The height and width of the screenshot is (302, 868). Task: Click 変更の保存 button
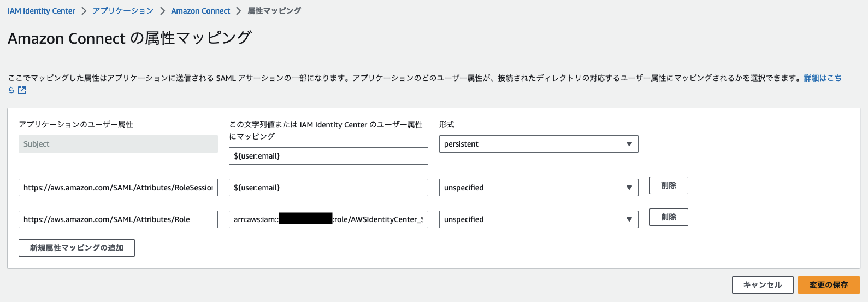829,285
